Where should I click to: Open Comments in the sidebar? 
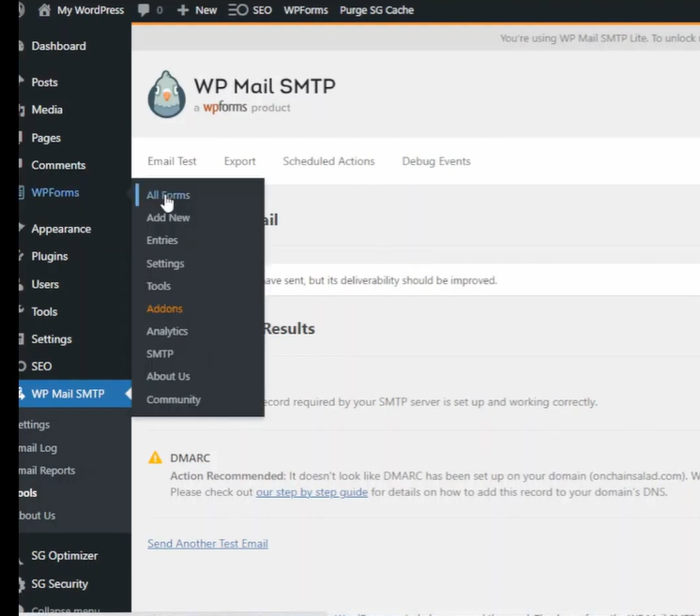click(x=58, y=165)
